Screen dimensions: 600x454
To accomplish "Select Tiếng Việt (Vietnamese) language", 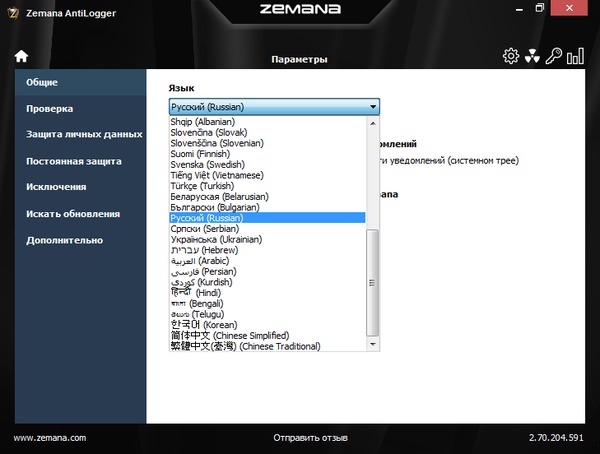I will coord(267,175).
